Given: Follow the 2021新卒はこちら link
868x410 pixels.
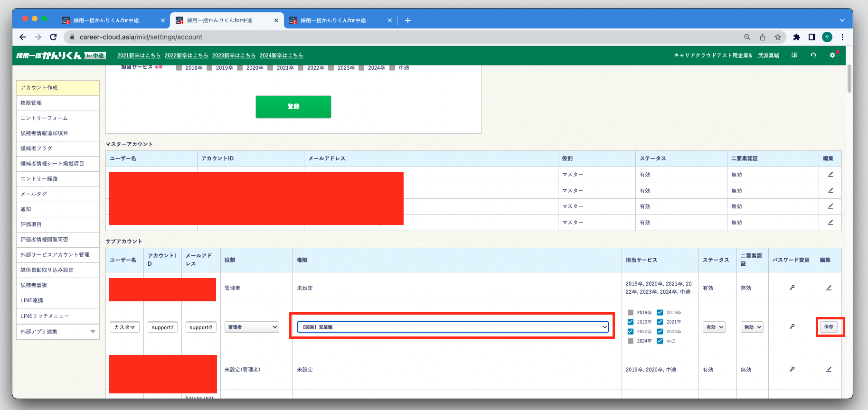Looking at the screenshot, I should pos(139,56).
